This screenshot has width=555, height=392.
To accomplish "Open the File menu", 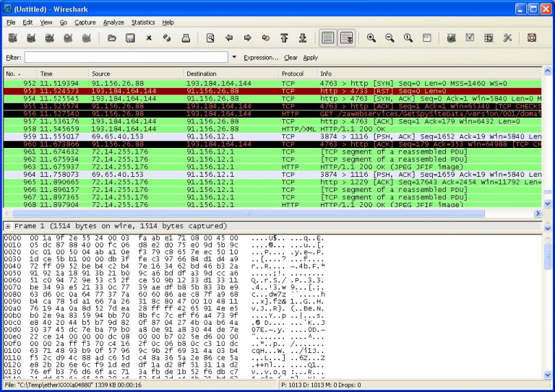I will [x=11, y=22].
